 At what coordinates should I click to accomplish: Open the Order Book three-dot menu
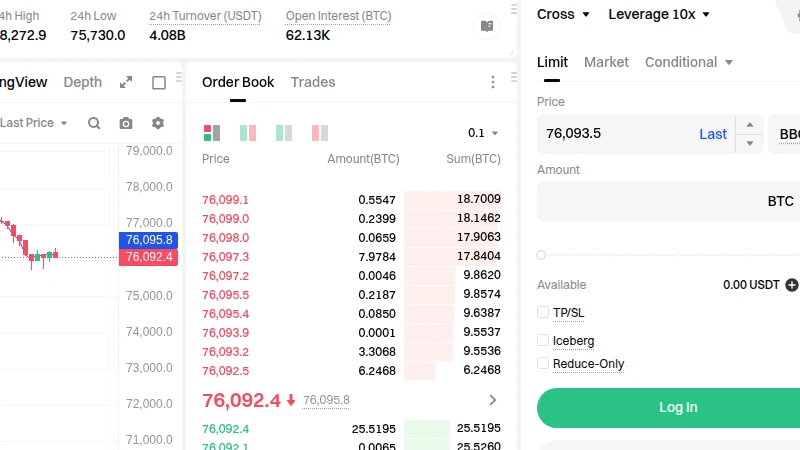(x=492, y=82)
